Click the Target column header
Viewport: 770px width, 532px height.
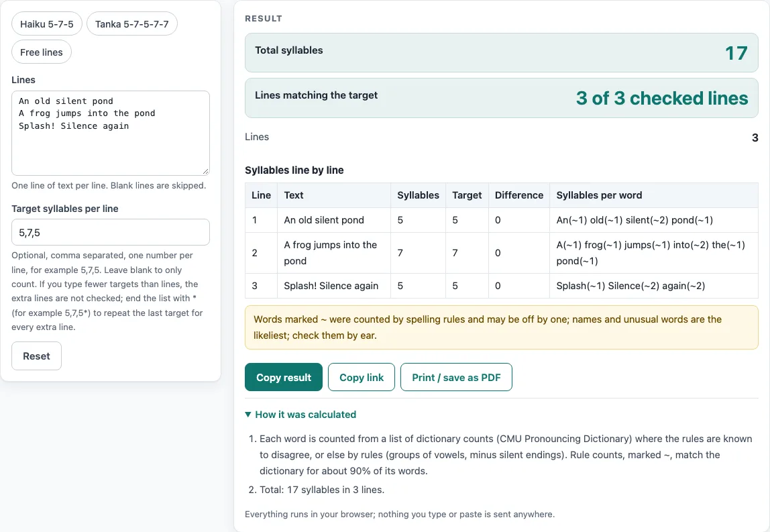point(467,195)
